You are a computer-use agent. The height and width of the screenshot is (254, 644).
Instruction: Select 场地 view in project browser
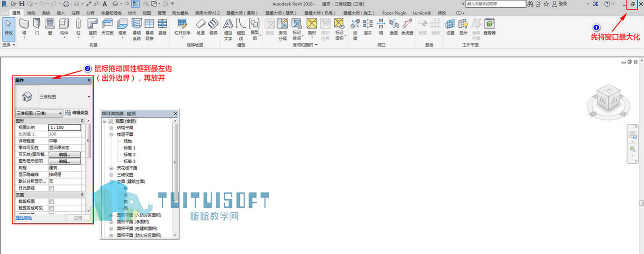128,141
